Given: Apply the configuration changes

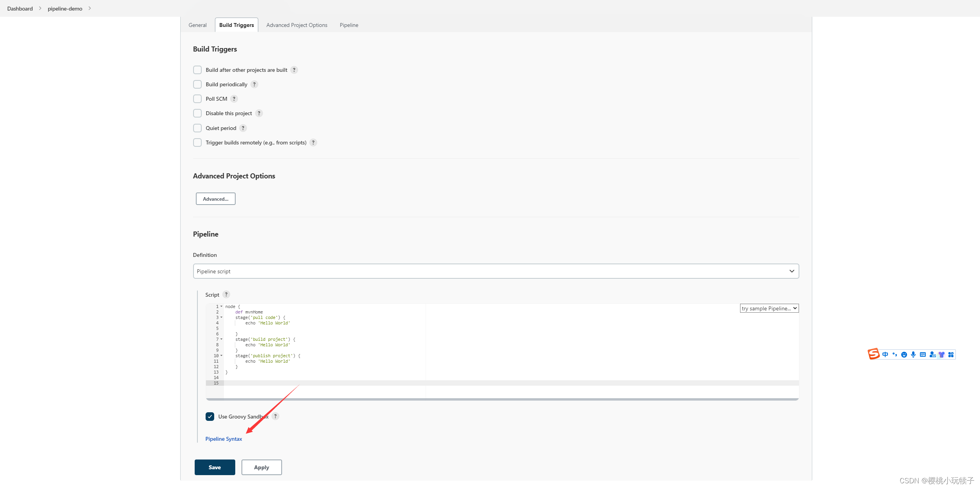Looking at the screenshot, I should click(262, 467).
